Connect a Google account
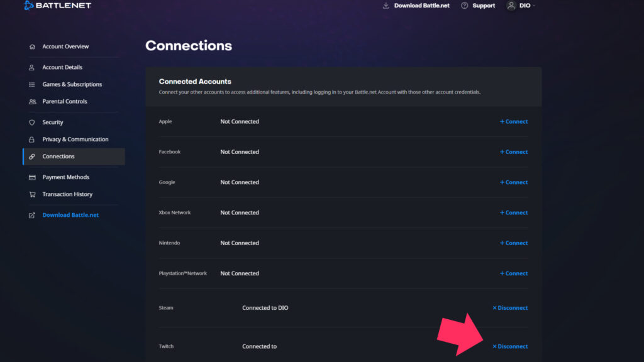644x362 pixels. coord(513,182)
